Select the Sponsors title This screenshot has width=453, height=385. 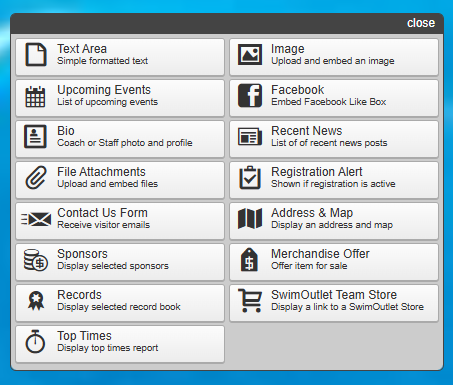coord(82,254)
